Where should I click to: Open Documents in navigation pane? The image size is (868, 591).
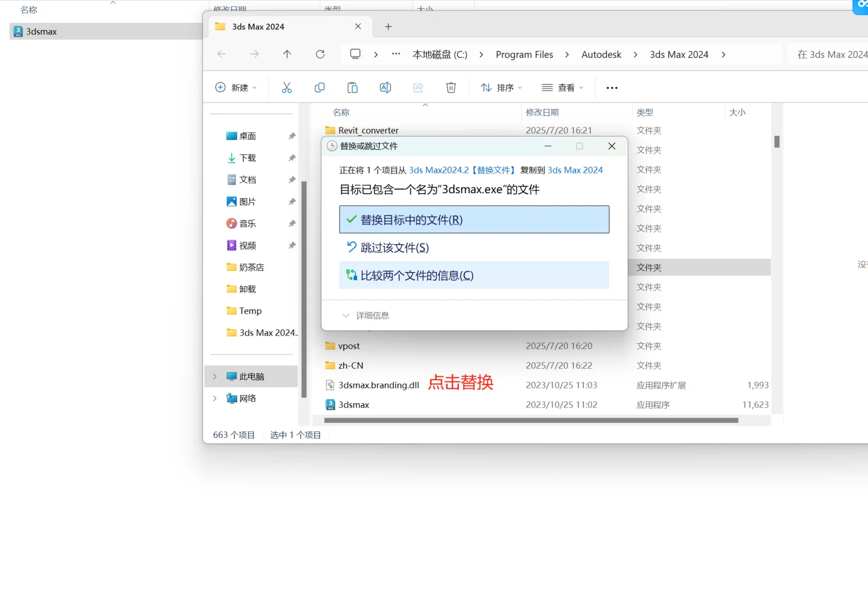[248, 179]
